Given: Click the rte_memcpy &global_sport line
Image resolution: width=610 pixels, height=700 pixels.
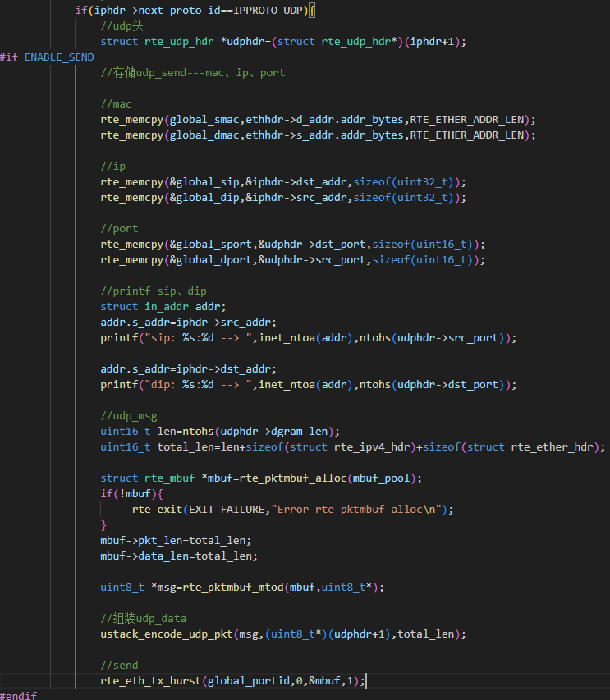Looking at the screenshot, I should pyautogui.click(x=292, y=245).
